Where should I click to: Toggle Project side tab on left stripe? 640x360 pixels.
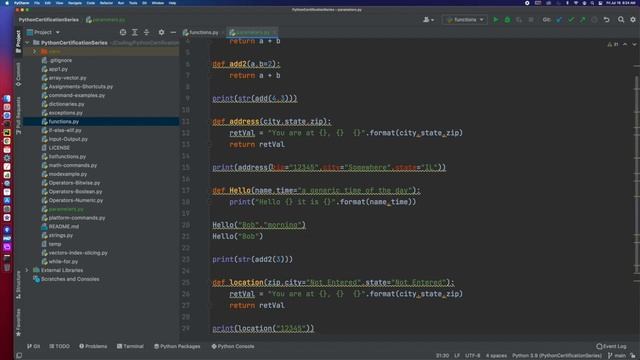coord(18,41)
